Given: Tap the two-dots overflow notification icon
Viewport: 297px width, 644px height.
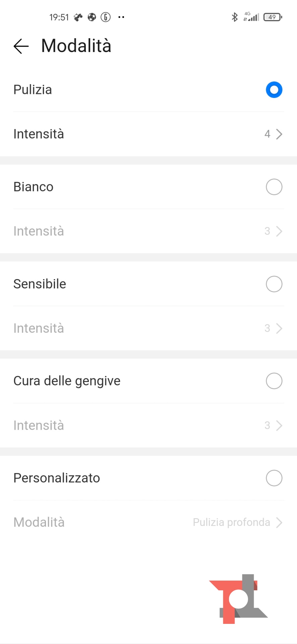Looking at the screenshot, I should (x=121, y=17).
